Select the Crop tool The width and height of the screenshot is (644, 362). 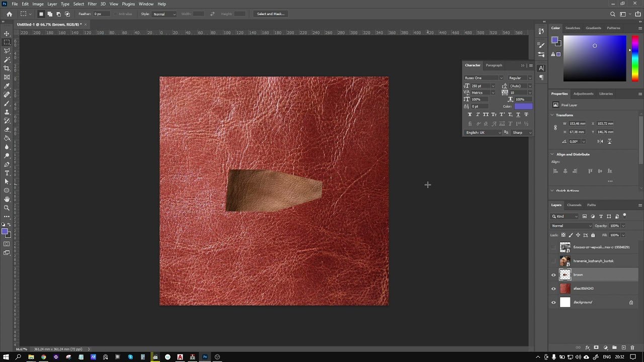click(x=7, y=68)
